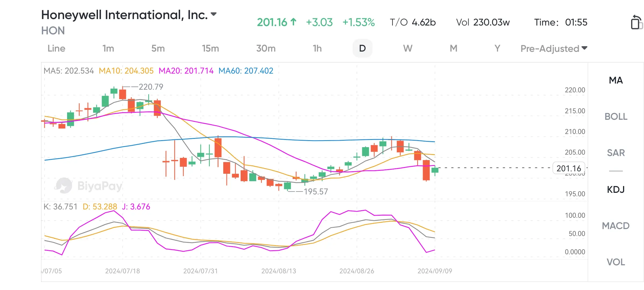Enable the VOL indicator

(x=616, y=262)
